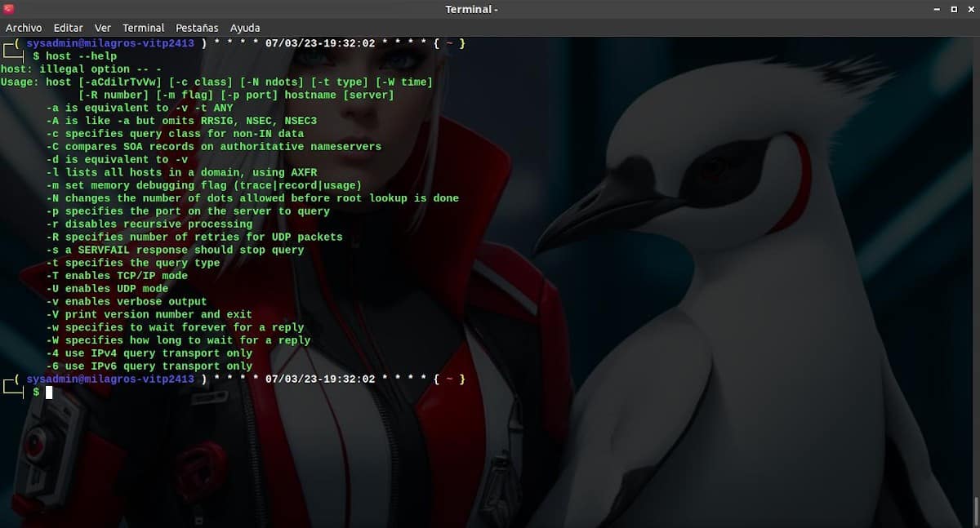Screen dimensions: 980x528
Task: Maximize the Terminal window
Action: point(953,10)
